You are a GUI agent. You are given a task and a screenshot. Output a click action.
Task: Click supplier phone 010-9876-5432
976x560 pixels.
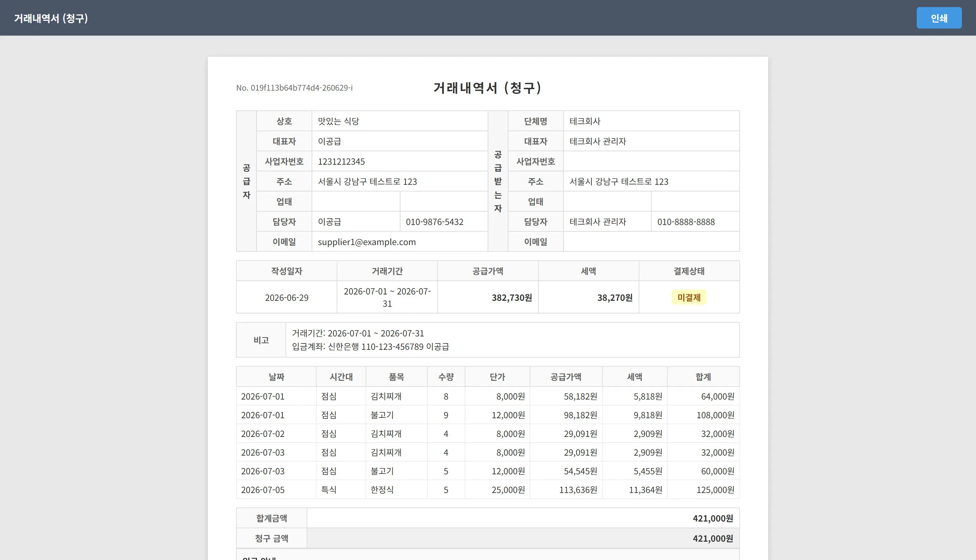pos(434,222)
